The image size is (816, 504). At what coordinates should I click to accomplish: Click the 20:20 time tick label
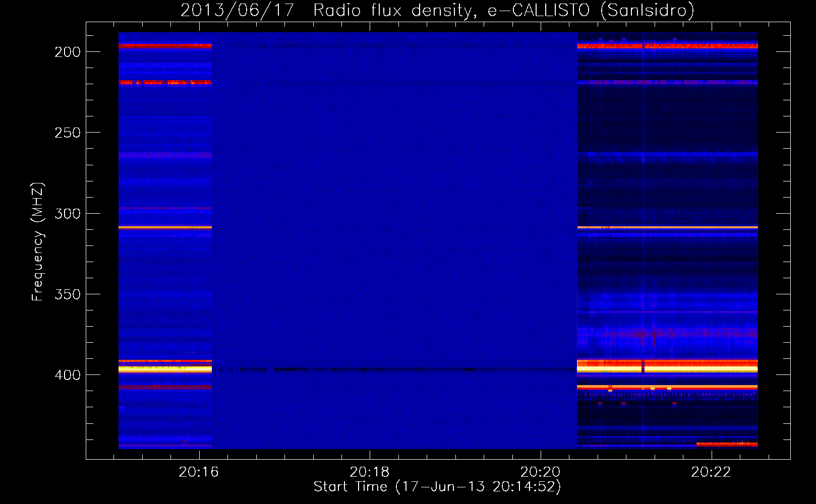pyautogui.click(x=540, y=472)
